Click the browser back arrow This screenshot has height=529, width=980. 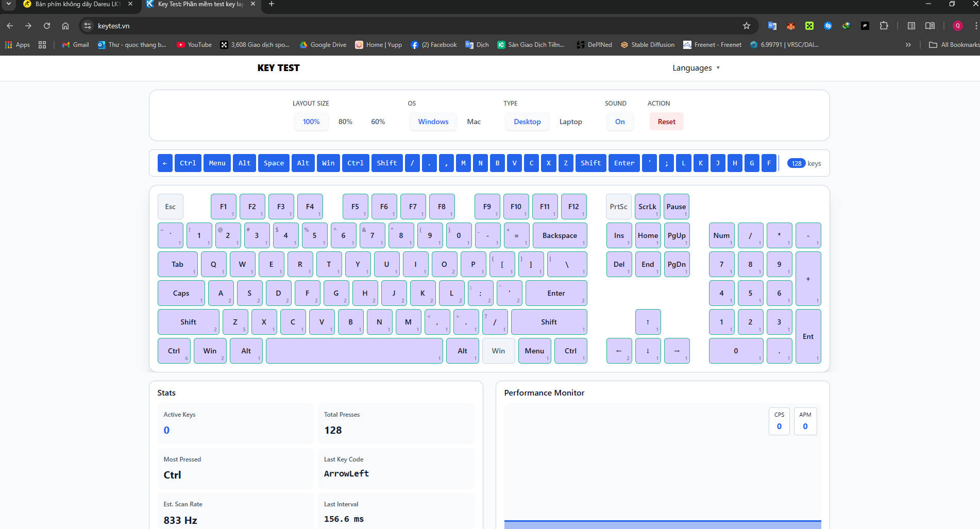tap(10, 26)
